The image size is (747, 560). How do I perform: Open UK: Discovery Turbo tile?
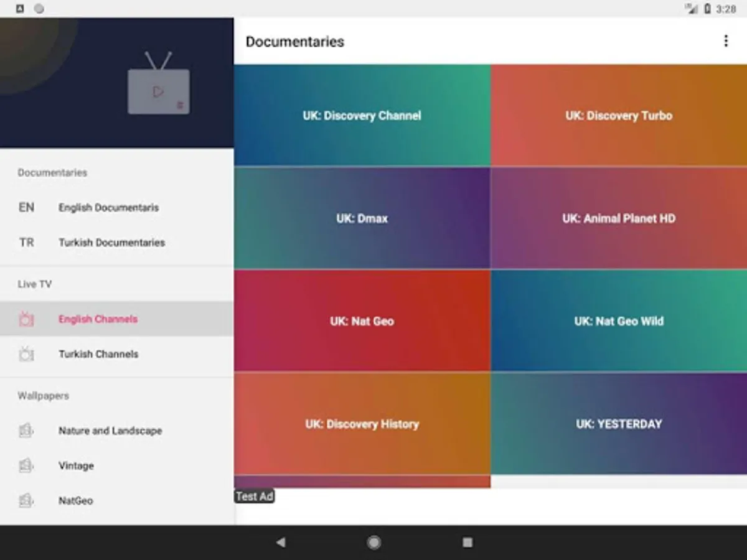(x=619, y=115)
